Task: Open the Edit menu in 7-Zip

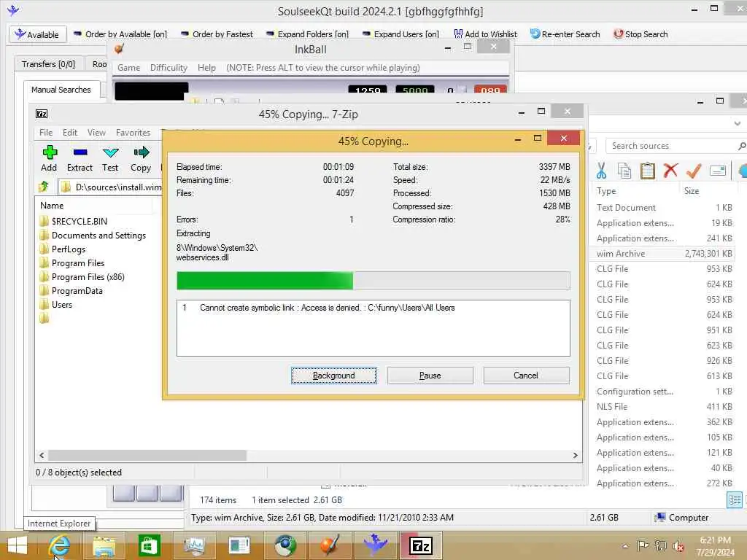Action: 69,133
